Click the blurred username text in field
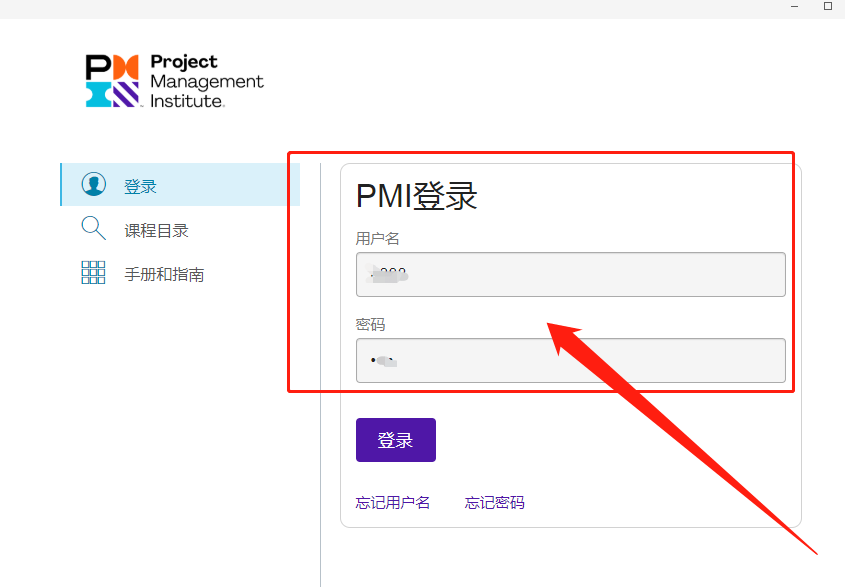This screenshot has height=587, width=845. pos(390,274)
